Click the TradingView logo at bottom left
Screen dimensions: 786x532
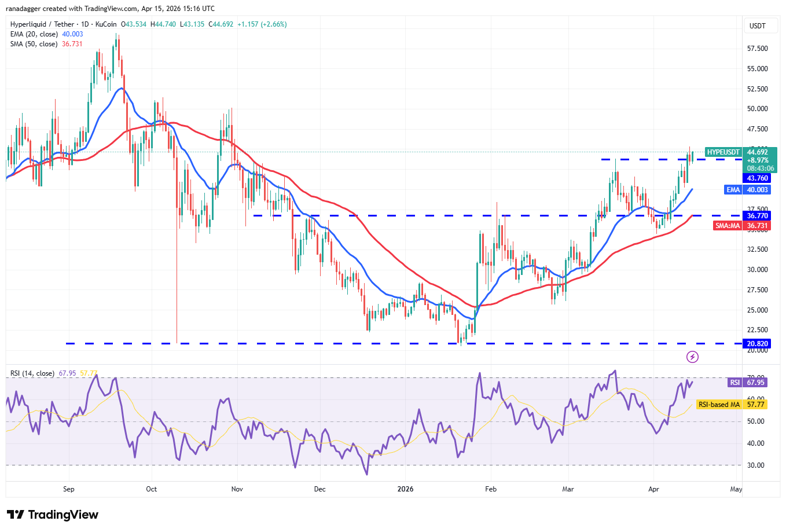coord(51,515)
